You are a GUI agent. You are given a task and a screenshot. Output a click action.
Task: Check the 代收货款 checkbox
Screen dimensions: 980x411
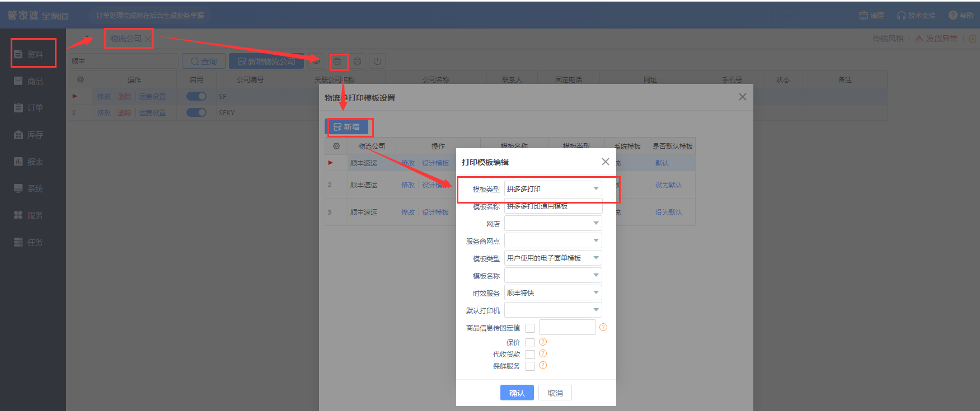click(530, 355)
